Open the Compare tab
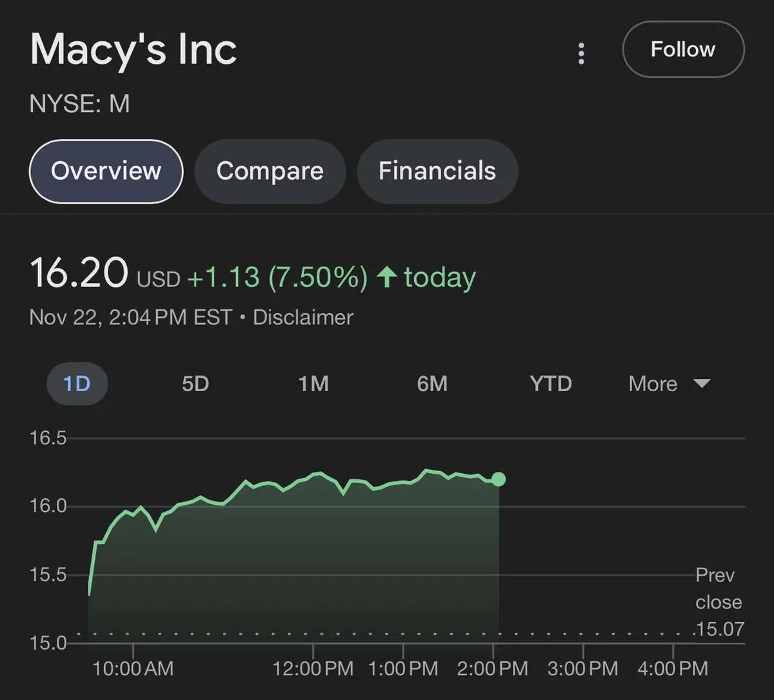The height and width of the screenshot is (700, 774). click(270, 171)
